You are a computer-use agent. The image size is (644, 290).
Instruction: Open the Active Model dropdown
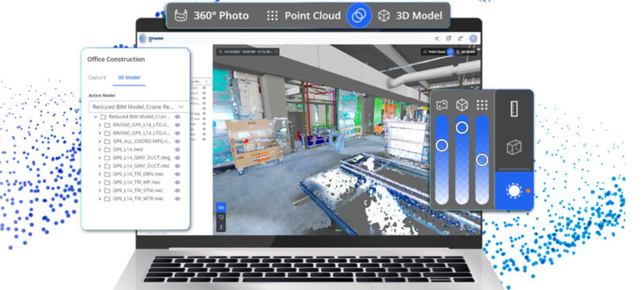138,106
